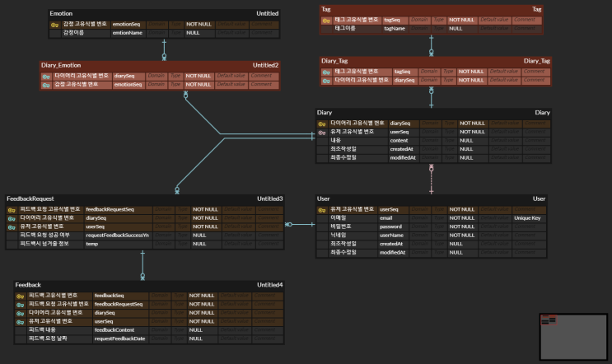612x364 pixels.
Task: Click the NULL cell of feedbackContent row
Action: [195, 330]
